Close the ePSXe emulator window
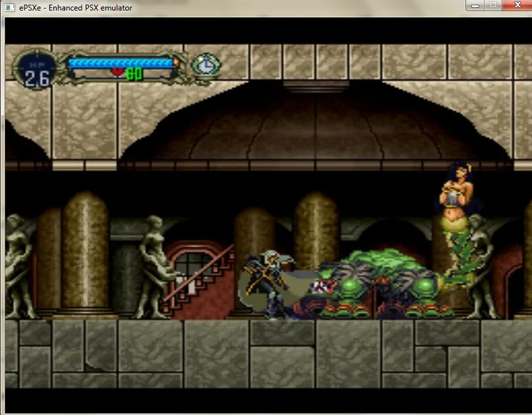532x415 pixels. point(517,5)
